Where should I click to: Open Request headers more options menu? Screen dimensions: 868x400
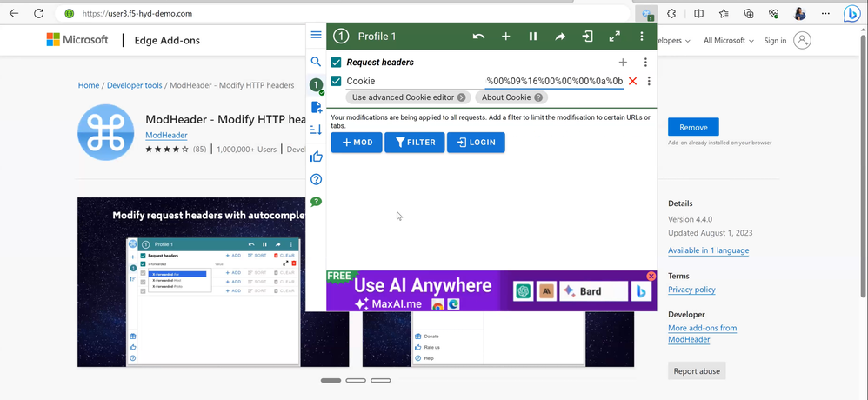[x=644, y=63]
